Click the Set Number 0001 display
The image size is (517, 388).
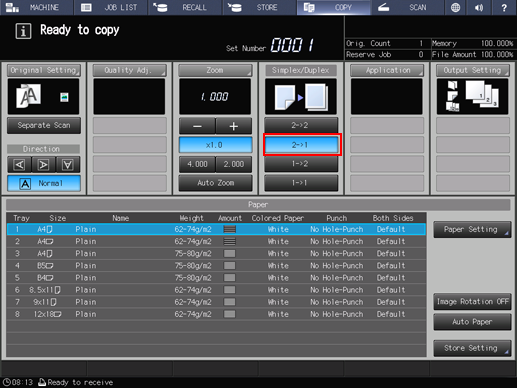(292, 45)
